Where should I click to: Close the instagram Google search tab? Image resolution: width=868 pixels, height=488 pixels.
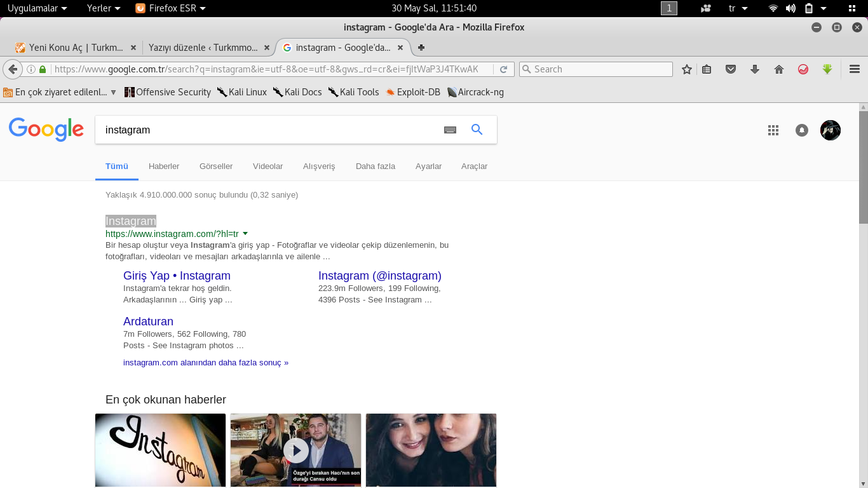tap(400, 48)
